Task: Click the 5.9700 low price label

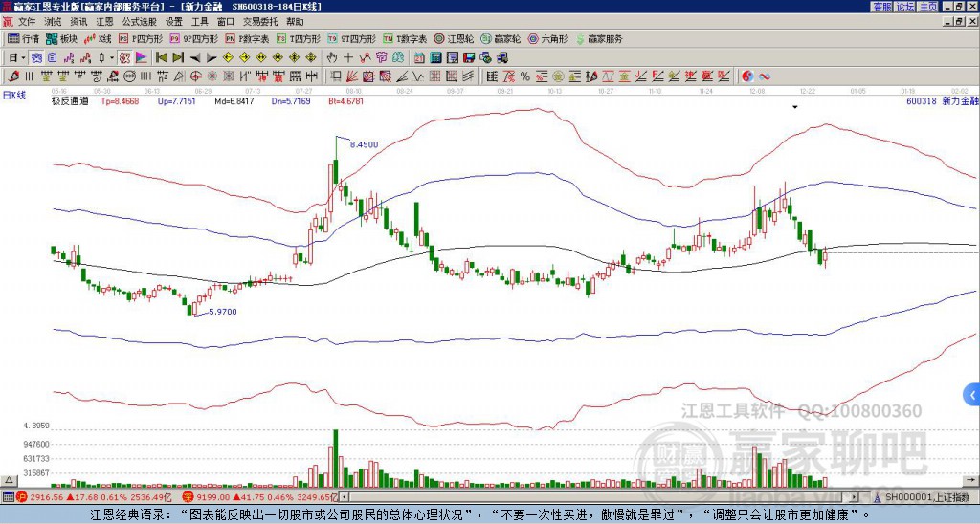Action: pos(223,312)
